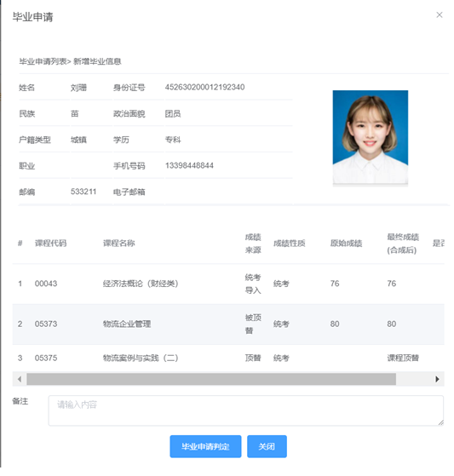Click the 课程代码 column header
This screenshot has height=476, width=454.
tap(50, 244)
